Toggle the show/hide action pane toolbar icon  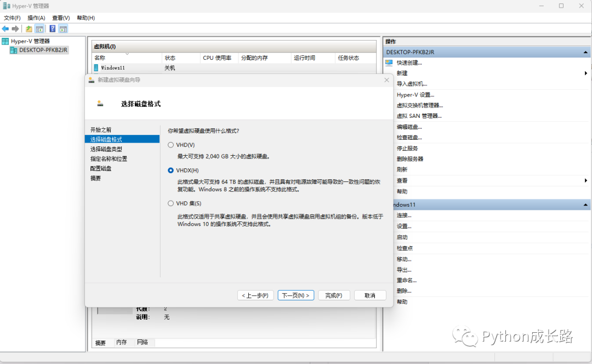[63, 29]
